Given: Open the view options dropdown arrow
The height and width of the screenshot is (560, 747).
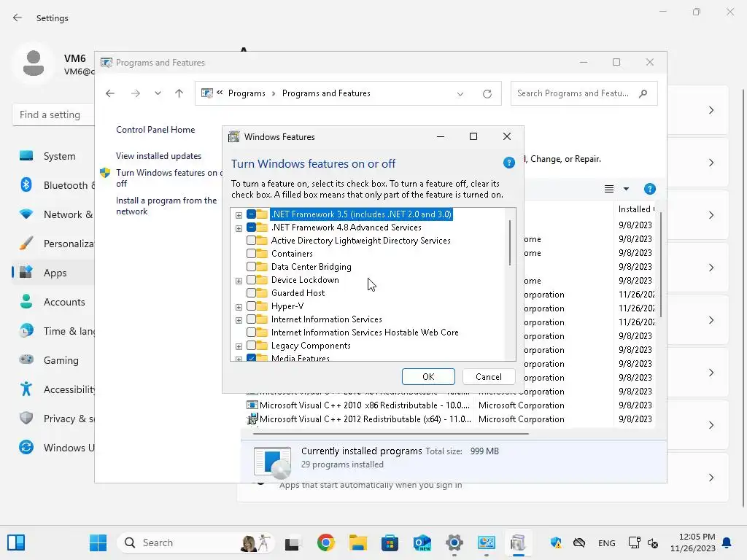Looking at the screenshot, I should click(x=626, y=189).
